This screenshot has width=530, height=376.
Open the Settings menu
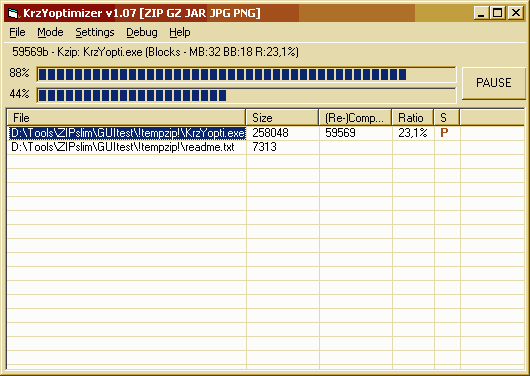[x=95, y=32]
